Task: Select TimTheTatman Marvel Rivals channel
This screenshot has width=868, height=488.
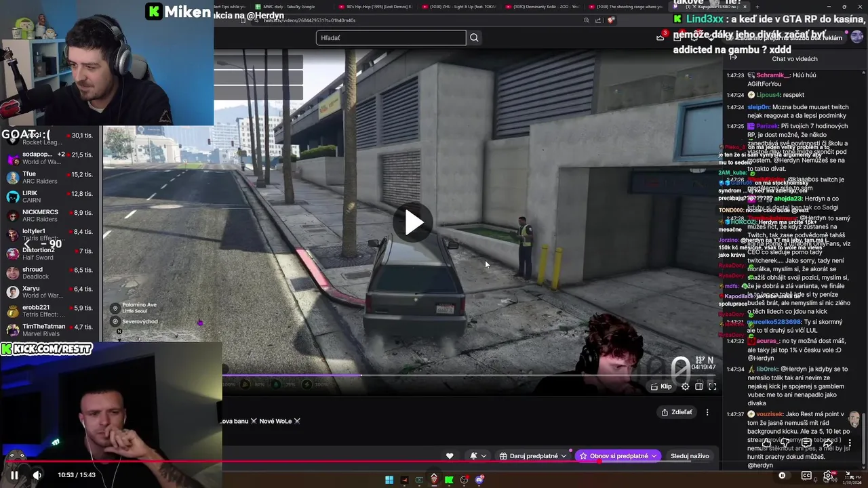Action: click(x=51, y=330)
